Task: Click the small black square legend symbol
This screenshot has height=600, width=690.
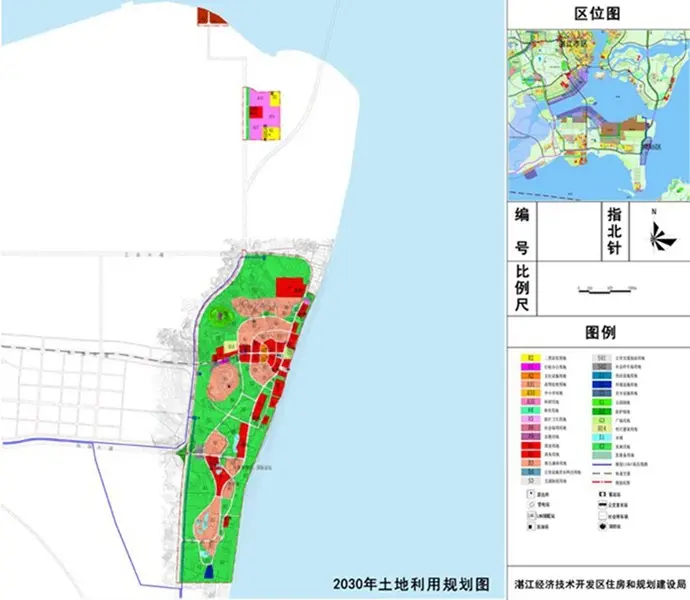Action: 530,527
